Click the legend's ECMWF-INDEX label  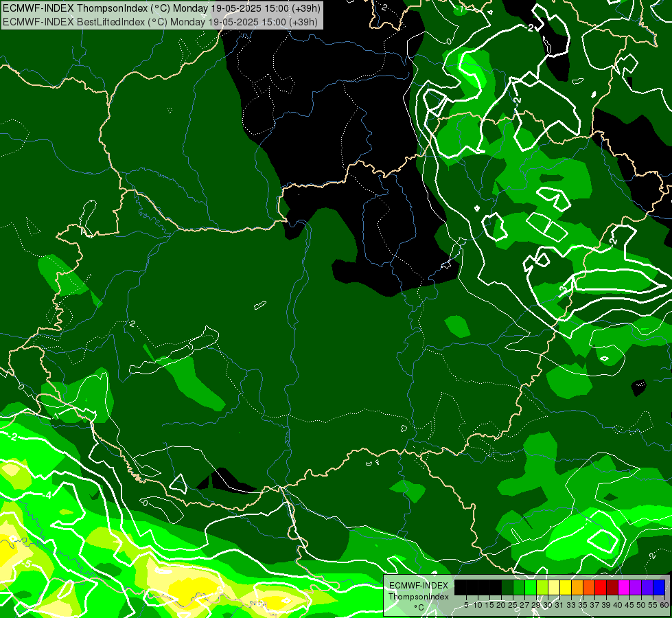coord(419,586)
